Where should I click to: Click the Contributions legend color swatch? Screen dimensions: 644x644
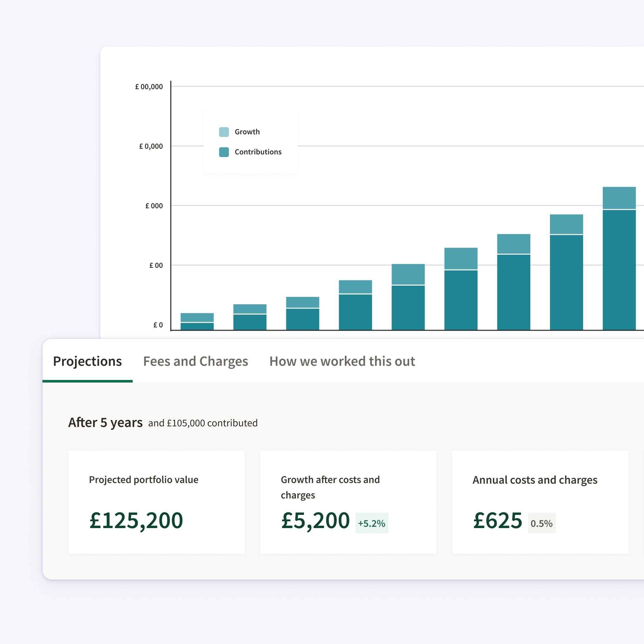[224, 152]
